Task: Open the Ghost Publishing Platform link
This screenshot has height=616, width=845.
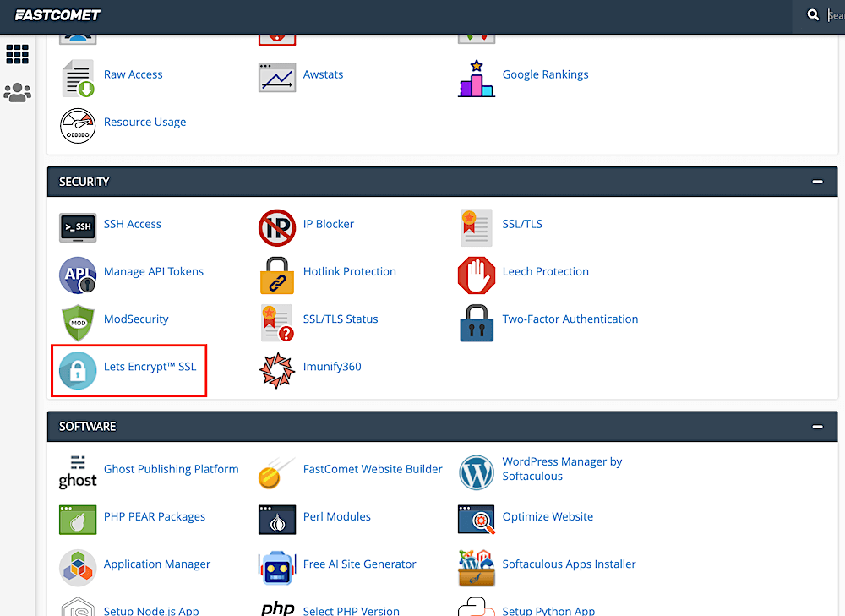Action: tap(171, 469)
